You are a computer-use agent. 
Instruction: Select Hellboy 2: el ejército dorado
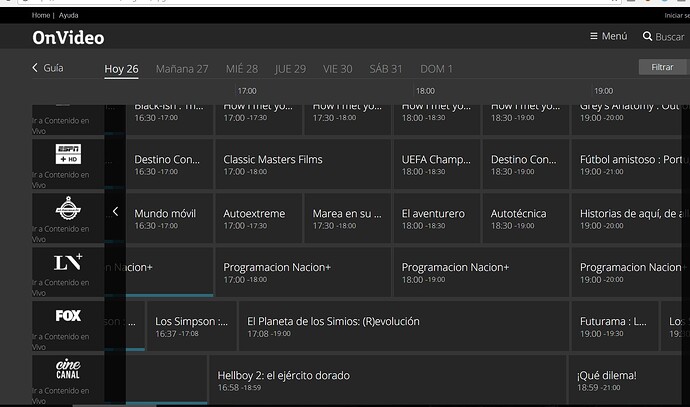[388, 380]
